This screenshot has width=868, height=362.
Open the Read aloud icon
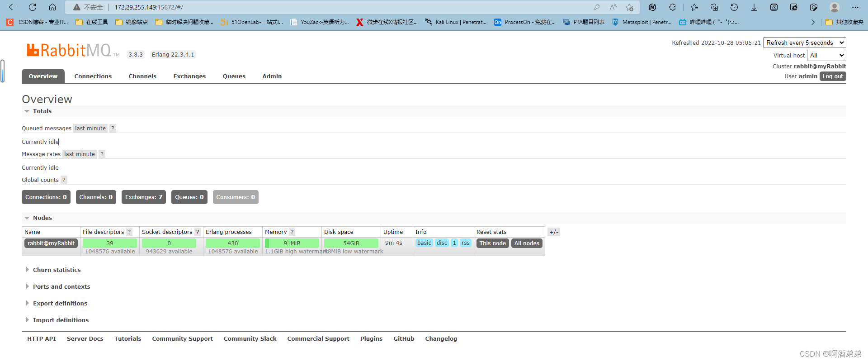coord(613,7)
